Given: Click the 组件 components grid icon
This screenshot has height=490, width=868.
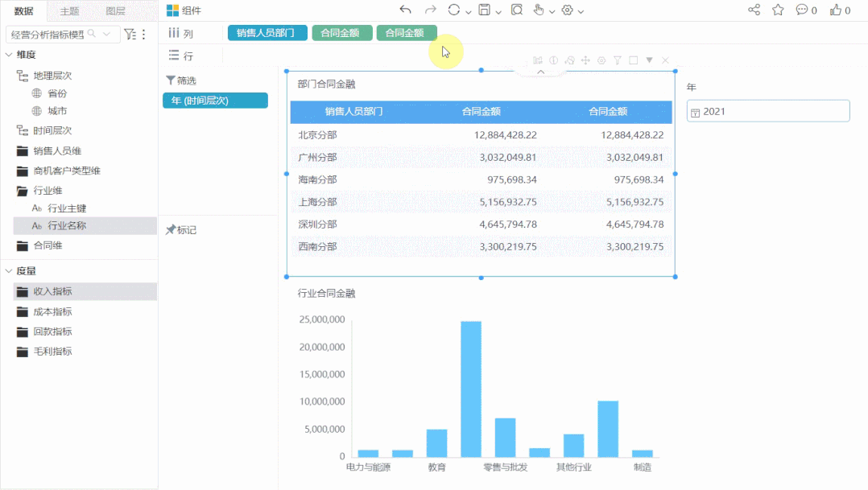Looking at the screenshot, I should 172,10.
